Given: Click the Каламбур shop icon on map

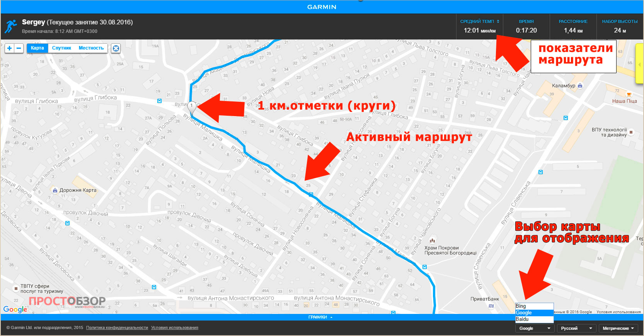Looking at the screenshot, I should pyautogui.click(x=580, y=86).
